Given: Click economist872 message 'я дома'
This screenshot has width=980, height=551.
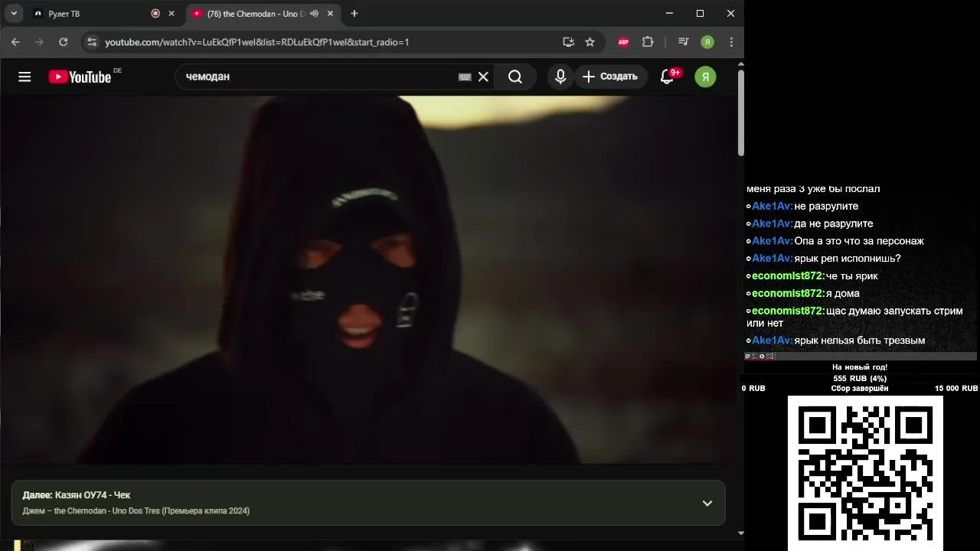Looking at the screenshot, I should click(x=842, y=294).
